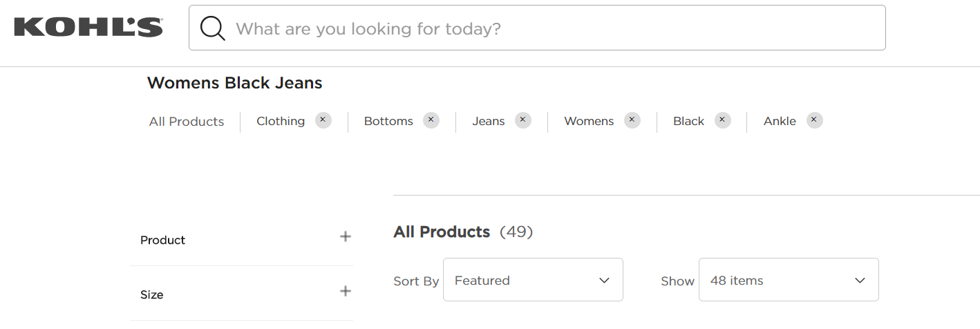Click the Jeans breadcrumb label
The image size is (980, 329).
coord(489,121)
